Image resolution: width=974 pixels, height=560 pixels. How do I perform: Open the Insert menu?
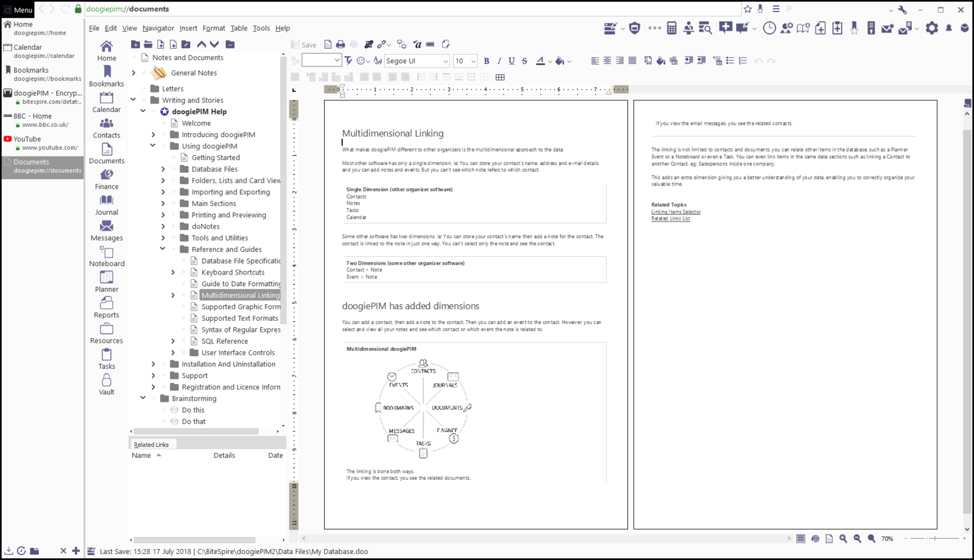[188, 28]
